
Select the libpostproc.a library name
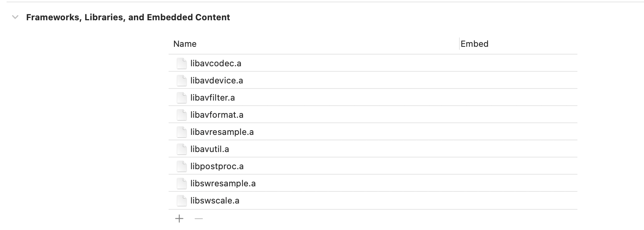[x=217, y=166]
